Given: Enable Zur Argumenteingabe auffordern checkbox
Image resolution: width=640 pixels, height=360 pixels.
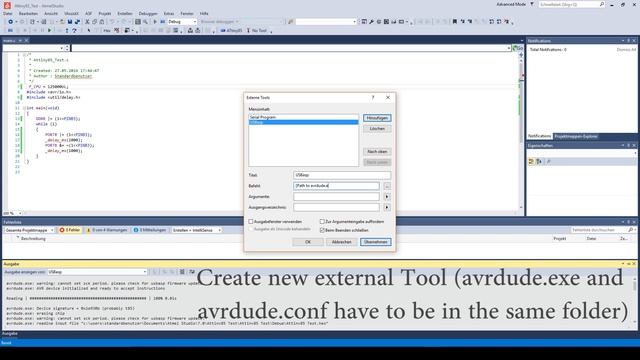Looking at the screenshot, I should click(x=322, y=222).
